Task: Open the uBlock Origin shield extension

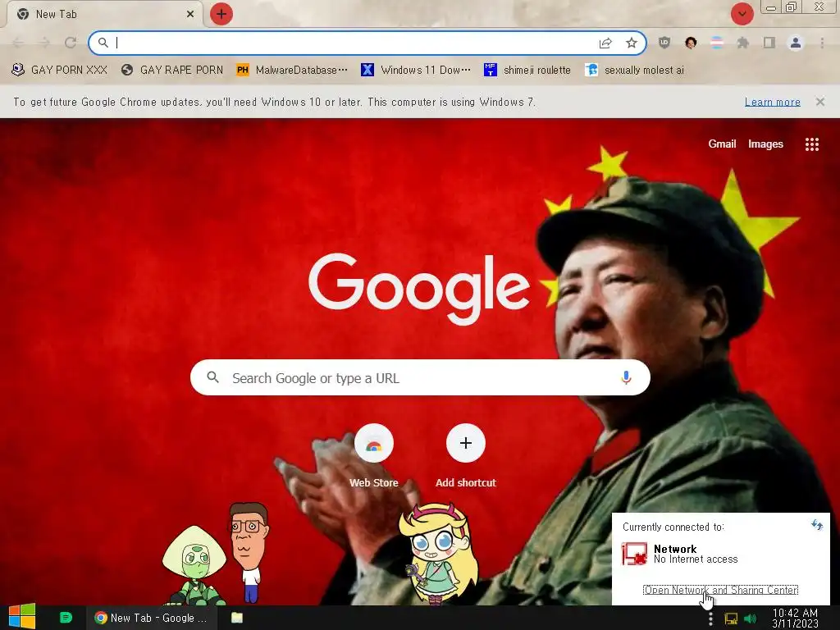Action: 664,43
